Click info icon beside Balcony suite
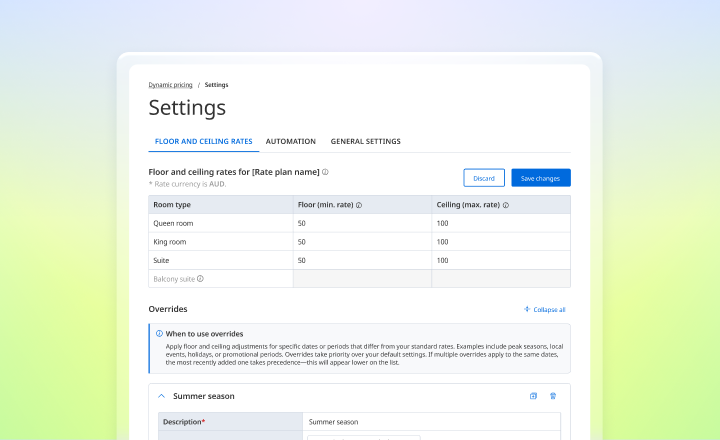720x440 pixels. pyautogui.click(x=200, y=279)
